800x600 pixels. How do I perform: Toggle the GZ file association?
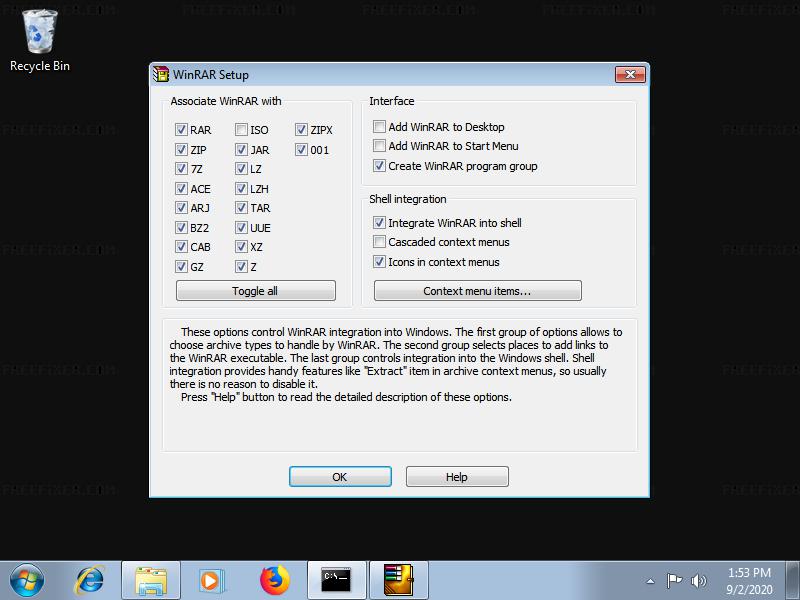click(x=181, y=266)
